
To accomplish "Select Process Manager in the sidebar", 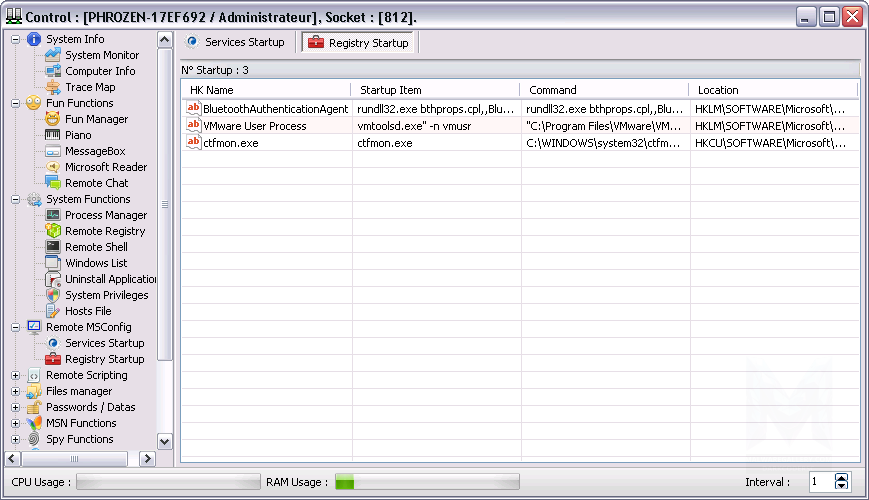I will [x=105, y=215].
